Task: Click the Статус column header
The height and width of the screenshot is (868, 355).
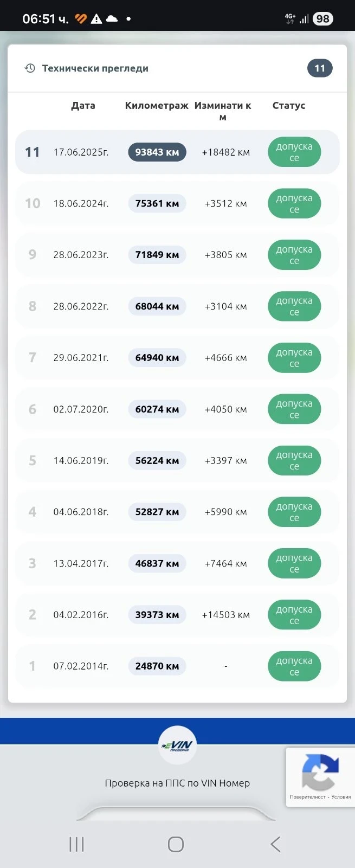Action: tap(289, 106)
